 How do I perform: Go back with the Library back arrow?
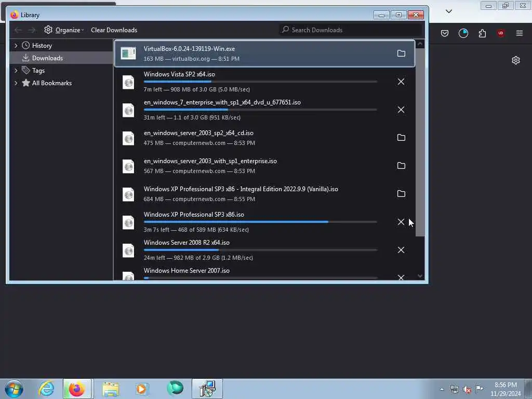point(18,30)
